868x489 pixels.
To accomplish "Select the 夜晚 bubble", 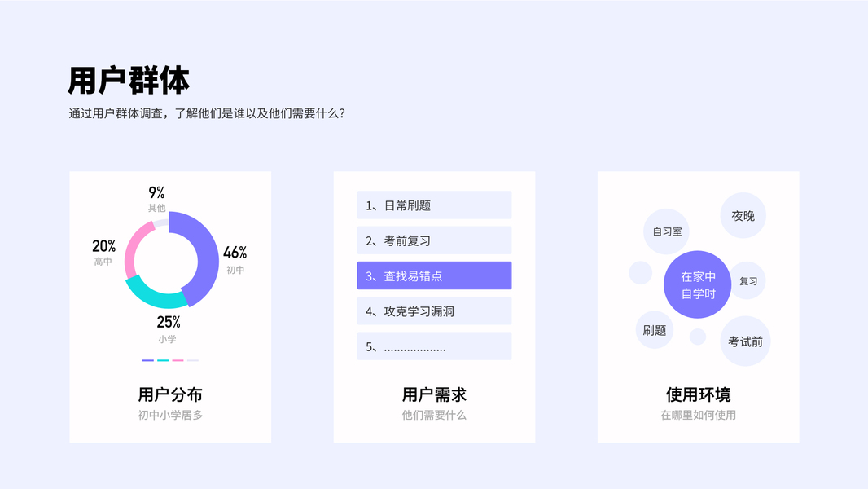I will click(743, 216).
